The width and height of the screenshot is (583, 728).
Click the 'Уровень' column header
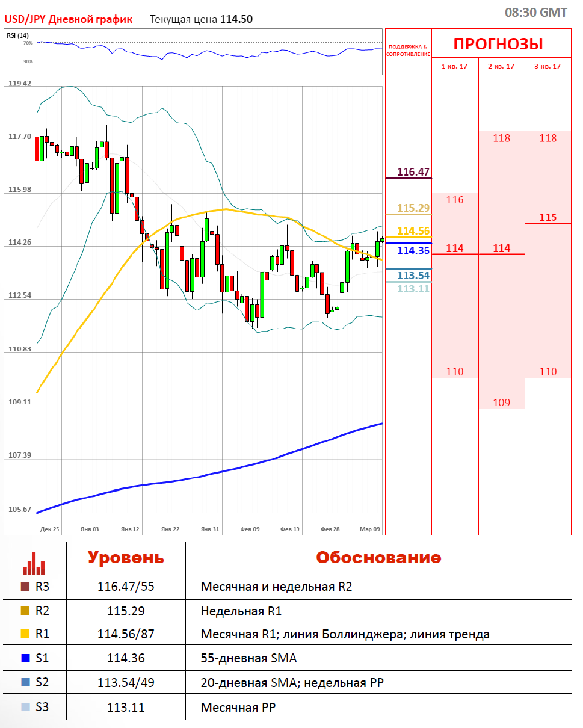point(126,557)
